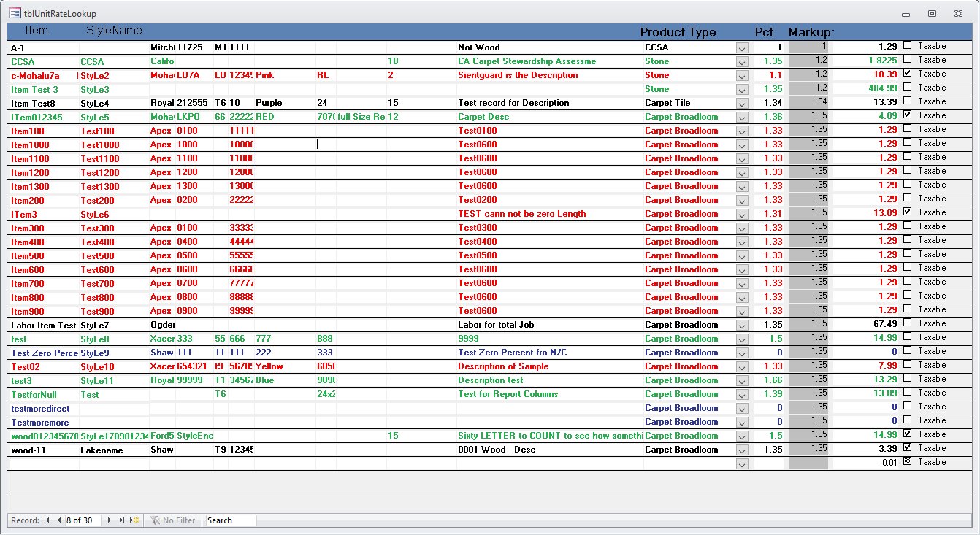Image resolution: width=980 pixels, height=535 pixels.
Task: Enable Taxable for Labor Item Test row
Action: (x=908, y=323)
